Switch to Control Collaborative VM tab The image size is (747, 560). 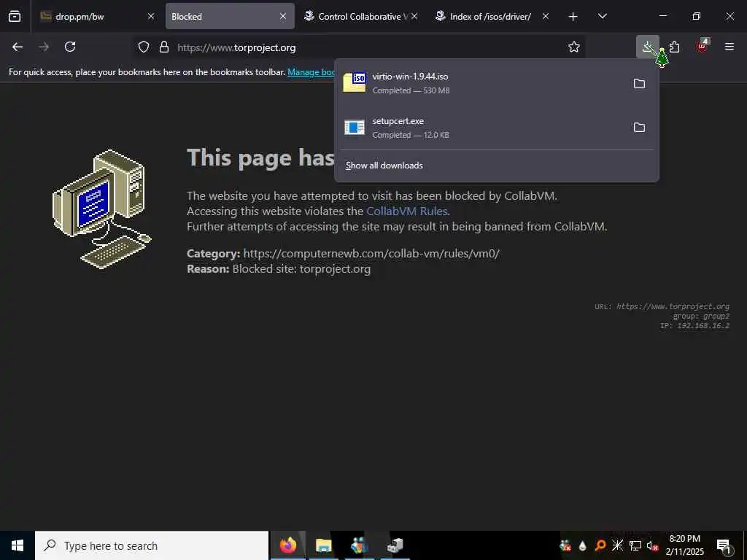coord(360,16)
